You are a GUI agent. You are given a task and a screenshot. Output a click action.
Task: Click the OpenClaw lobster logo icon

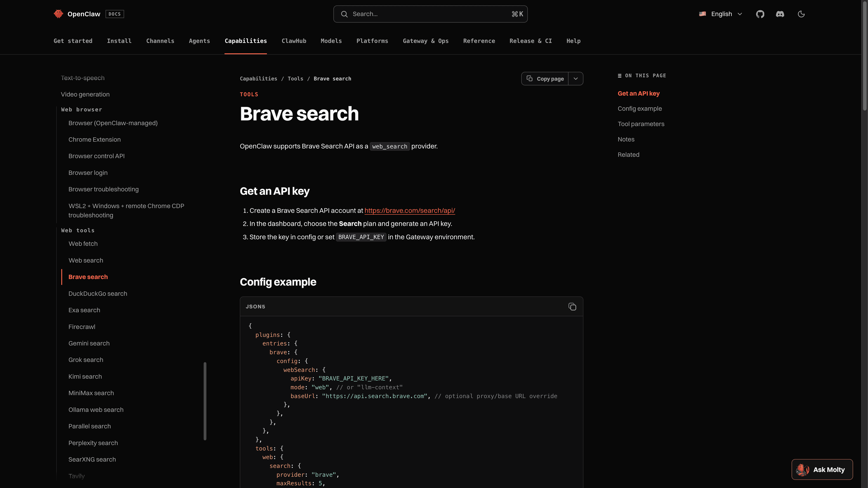58,14
